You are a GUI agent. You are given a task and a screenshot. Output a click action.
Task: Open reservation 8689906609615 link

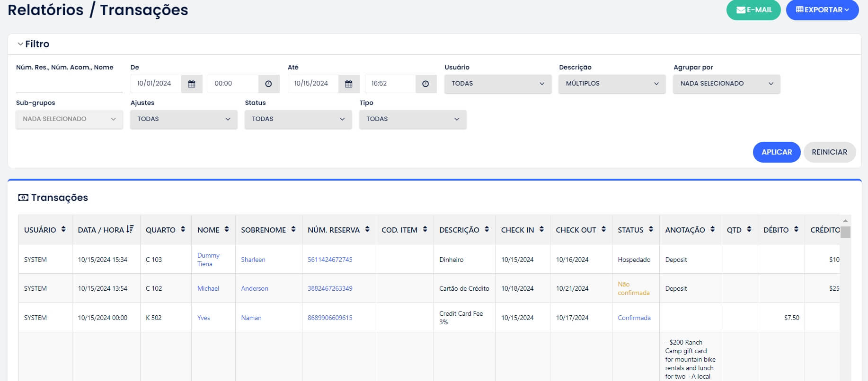coord(330,318)
